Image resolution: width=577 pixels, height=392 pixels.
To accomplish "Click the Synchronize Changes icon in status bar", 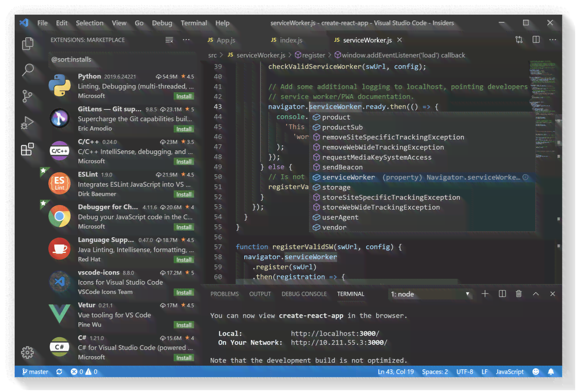I will click(59, 372).
